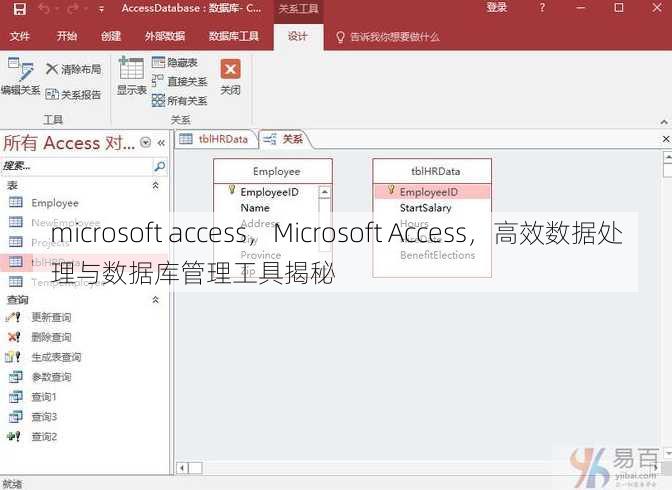Open the navigation pane category dropdown arrow
This screenshot has width=672, height=490.
(x=146, y=142)
